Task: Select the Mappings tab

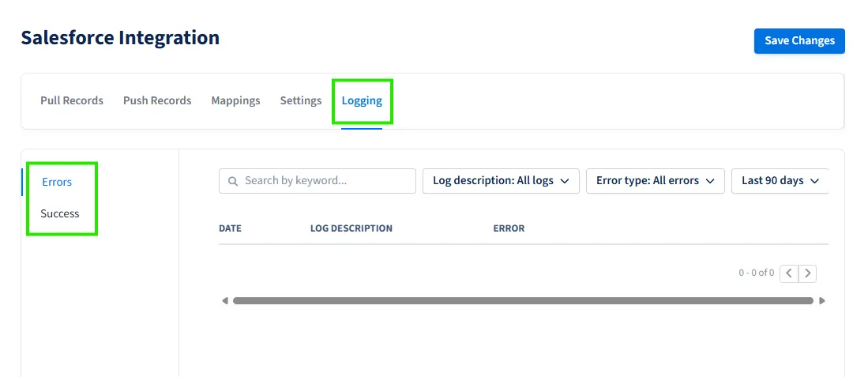Action: [235, 100]
